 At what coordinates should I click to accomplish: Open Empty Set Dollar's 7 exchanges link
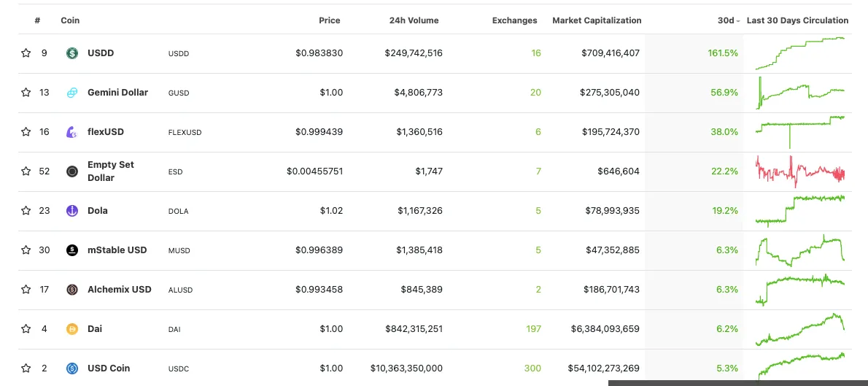point(538,171)
